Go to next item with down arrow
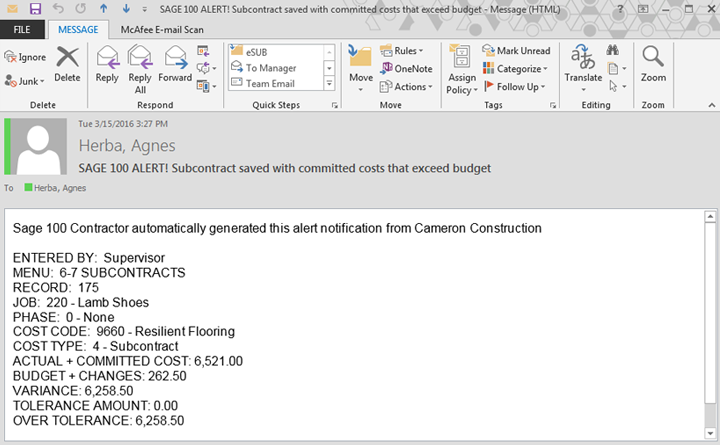Image resolution: width=720 pixels, height=445 pixels. (x=126, y=8)
